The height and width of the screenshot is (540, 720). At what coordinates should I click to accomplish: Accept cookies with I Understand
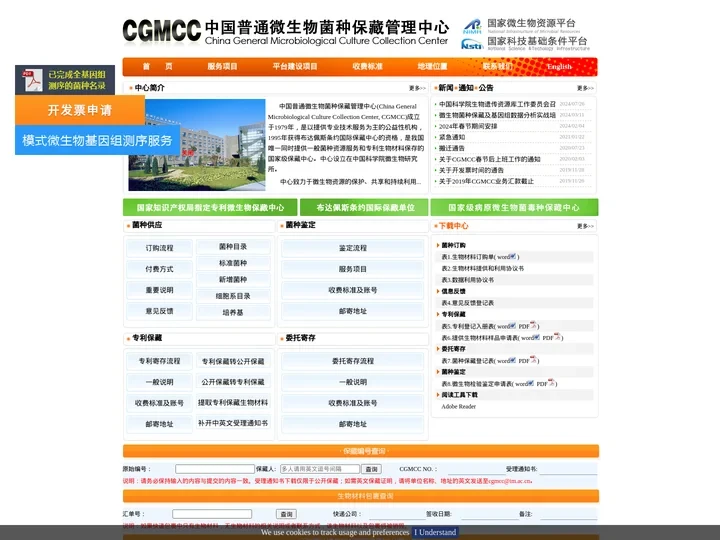point(435,532)
